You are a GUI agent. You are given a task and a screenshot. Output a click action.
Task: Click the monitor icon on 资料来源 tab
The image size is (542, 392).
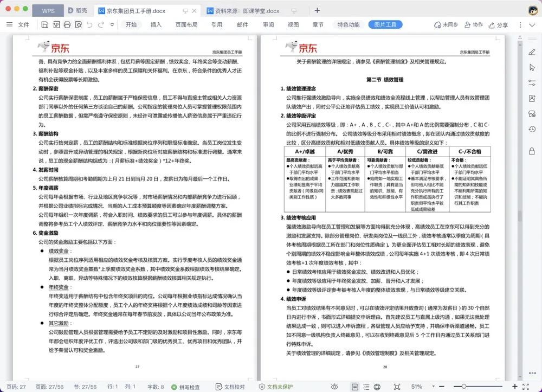tap(294, 11)
